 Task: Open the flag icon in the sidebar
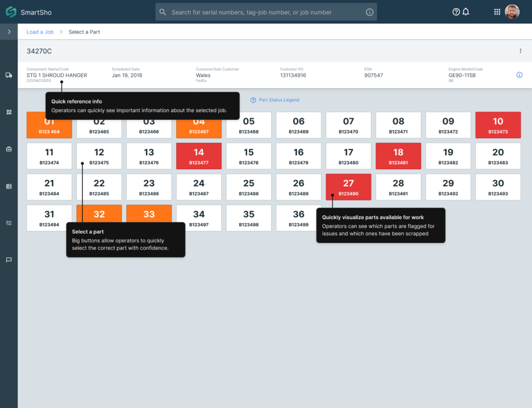[x=9, y=260]
